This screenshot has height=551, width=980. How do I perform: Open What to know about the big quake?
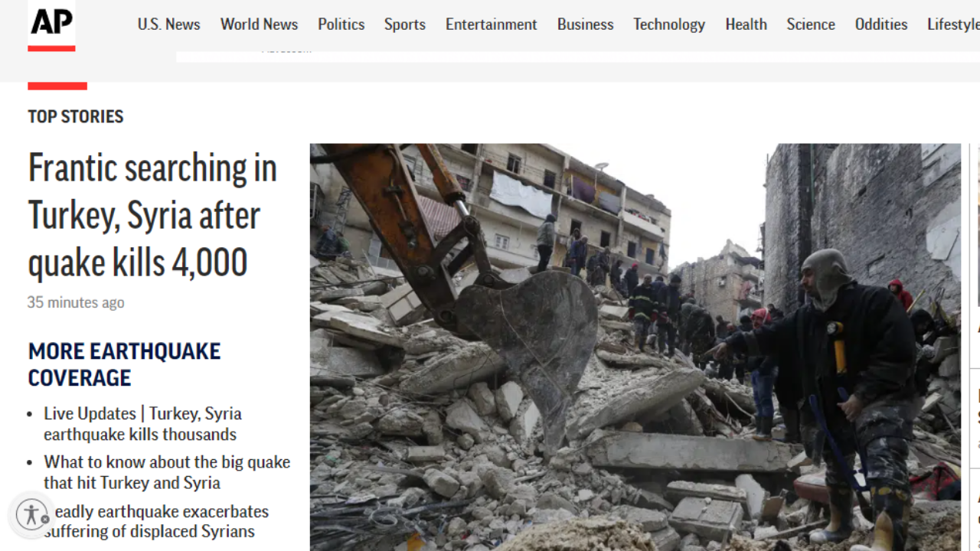coord(167,473)
